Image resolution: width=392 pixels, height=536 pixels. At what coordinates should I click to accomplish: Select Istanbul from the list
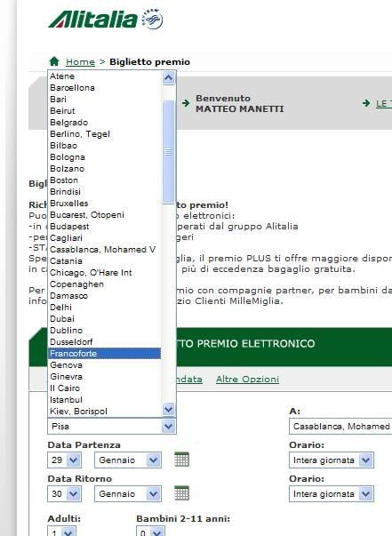pos(105,400)
